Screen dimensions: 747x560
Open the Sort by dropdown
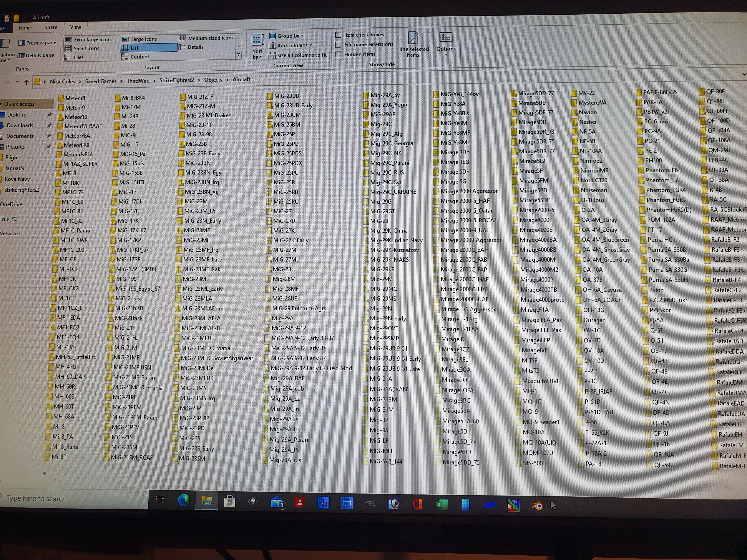click(x=258, y=47)
